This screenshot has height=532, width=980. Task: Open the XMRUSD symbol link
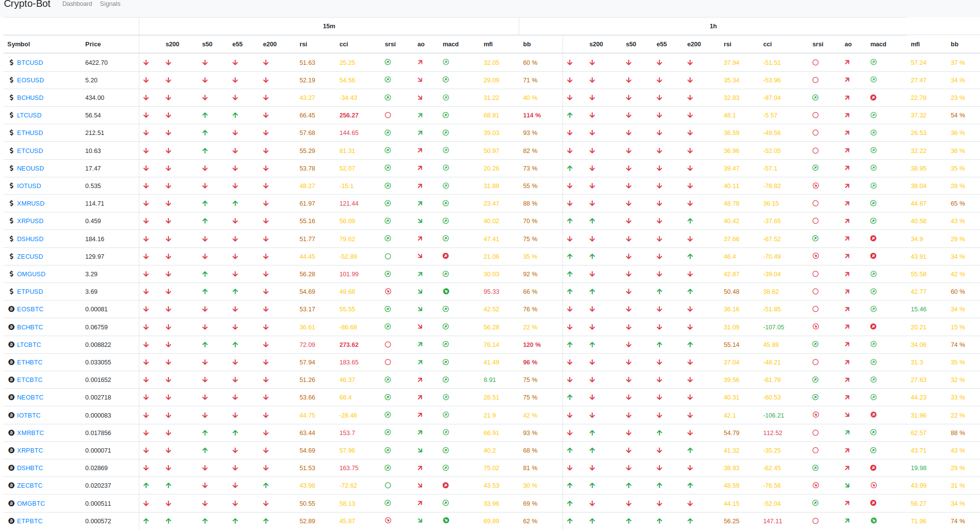tap(31, 203)
